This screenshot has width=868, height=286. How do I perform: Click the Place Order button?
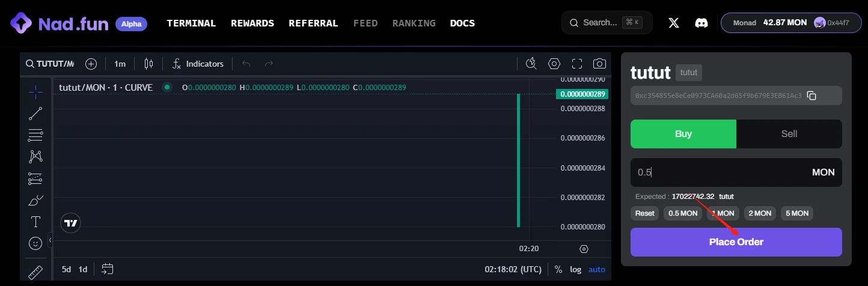[736, 242]
